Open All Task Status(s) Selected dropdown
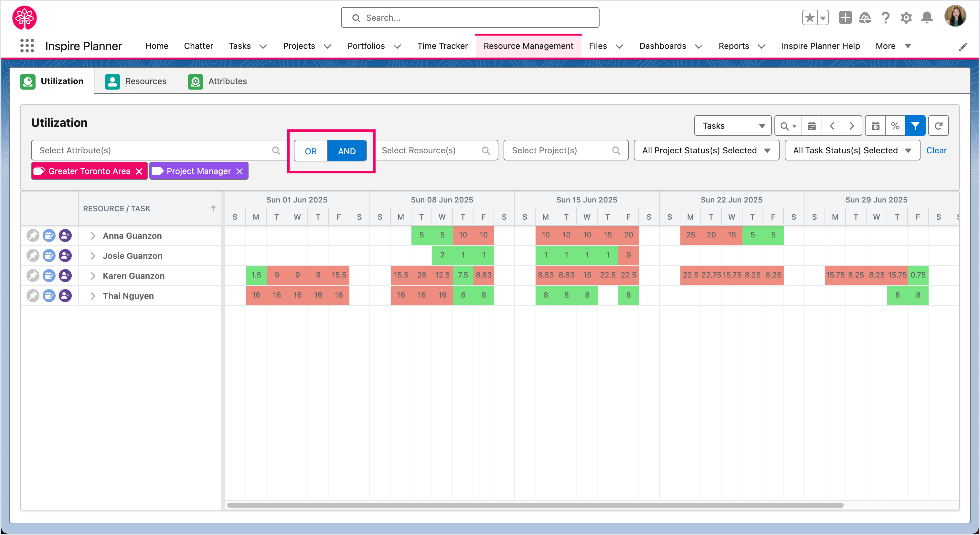The image size is (980, 535). point(852,150)
